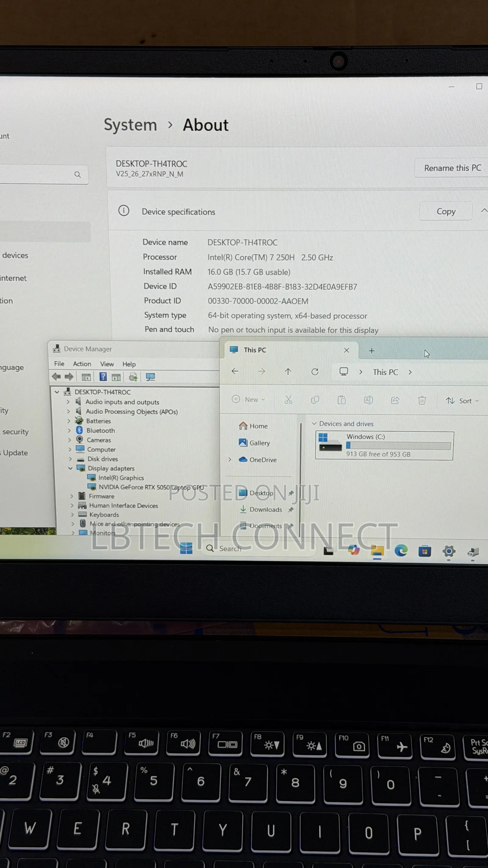This screenshot has width=488, height=868.
Task: Open Help menu in Device Manager
Action: (x=129, y=364)
